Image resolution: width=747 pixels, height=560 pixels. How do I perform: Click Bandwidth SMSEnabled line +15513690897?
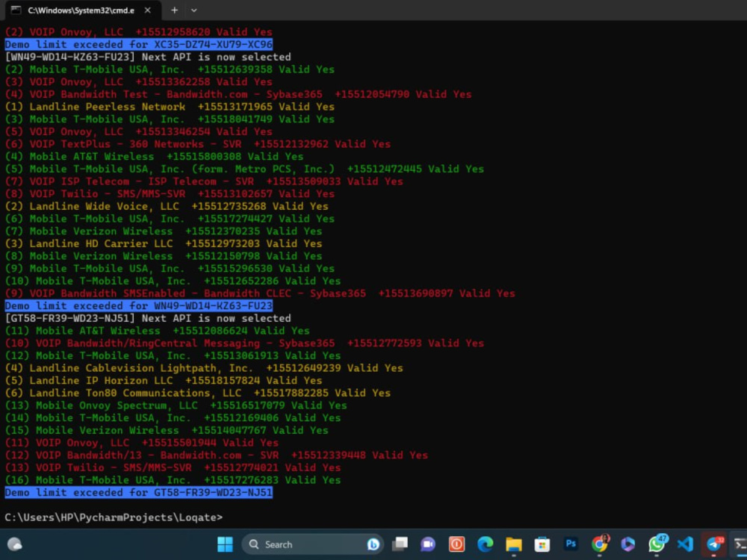click(x=260, y=293)
